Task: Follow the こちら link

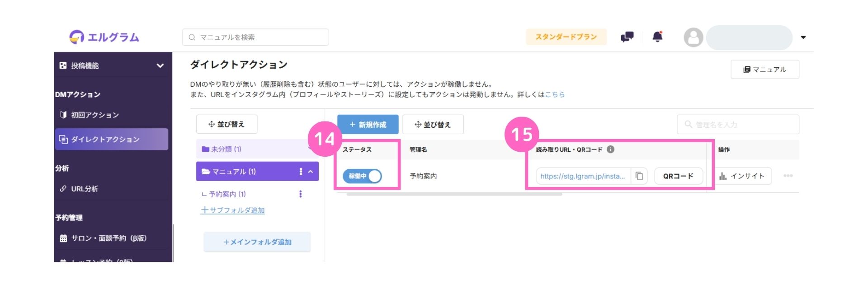Action: pyautogui.click(x=555, y=94)
